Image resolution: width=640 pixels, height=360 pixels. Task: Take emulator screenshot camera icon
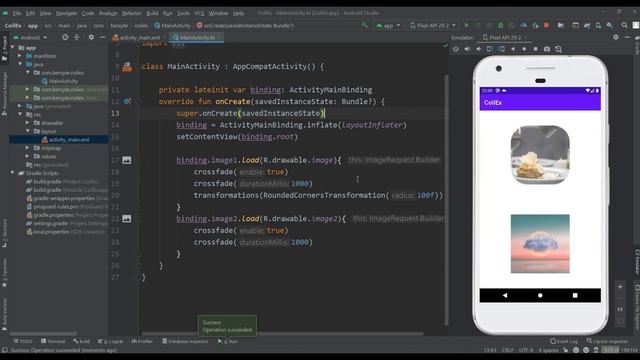547,49
